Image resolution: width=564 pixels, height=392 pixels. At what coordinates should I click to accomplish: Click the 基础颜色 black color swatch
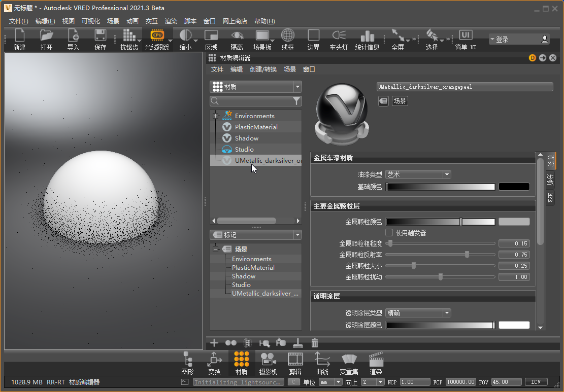coord(514,187)
